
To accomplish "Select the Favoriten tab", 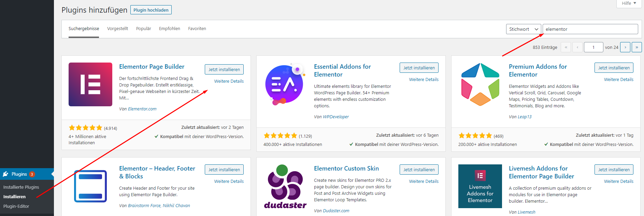I will (x=197, y=29).
